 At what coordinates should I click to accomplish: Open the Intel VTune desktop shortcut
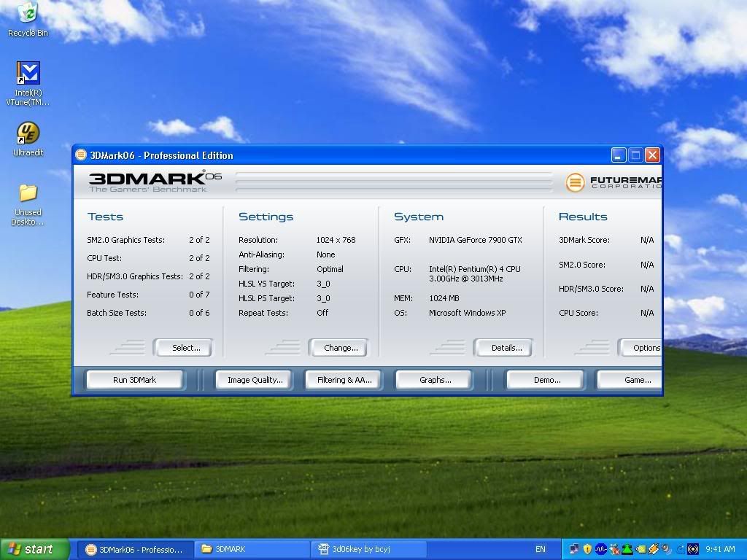[x=28, y=74]
